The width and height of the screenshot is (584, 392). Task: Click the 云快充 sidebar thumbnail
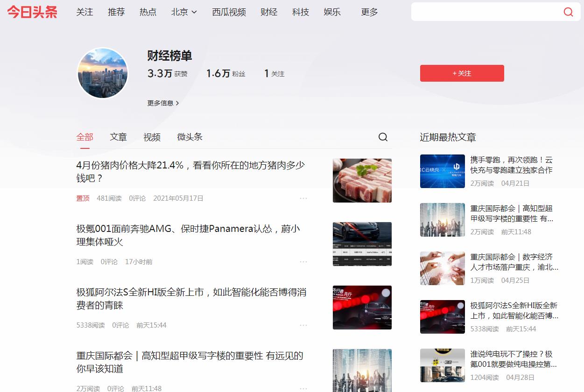(443, 171)
